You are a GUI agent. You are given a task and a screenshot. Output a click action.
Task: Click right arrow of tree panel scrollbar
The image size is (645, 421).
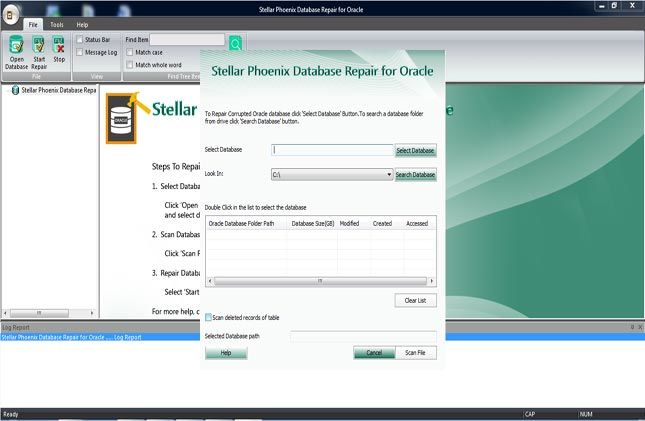click(92, 313)
